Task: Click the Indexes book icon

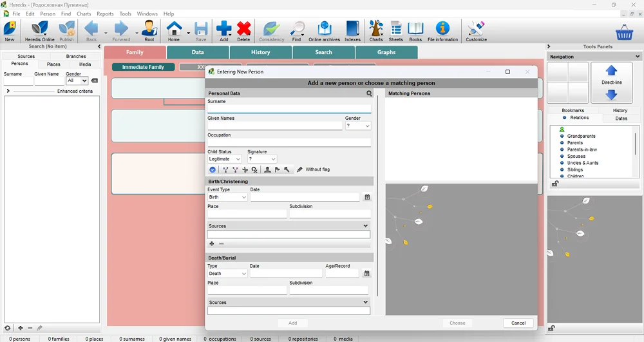Action: [352, 30]
